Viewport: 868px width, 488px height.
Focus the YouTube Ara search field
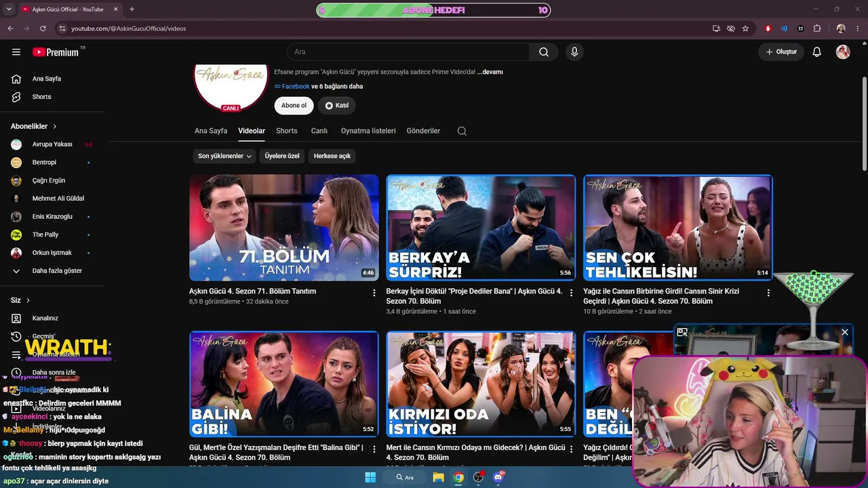(x=408, y=52)
